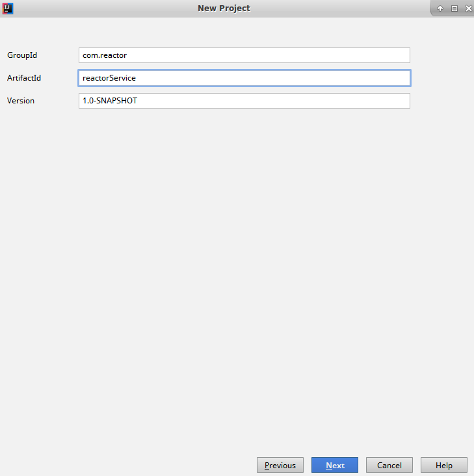Close the New Project dialog
The height and width of the screenshot is (476, 474).
point(469,8)
